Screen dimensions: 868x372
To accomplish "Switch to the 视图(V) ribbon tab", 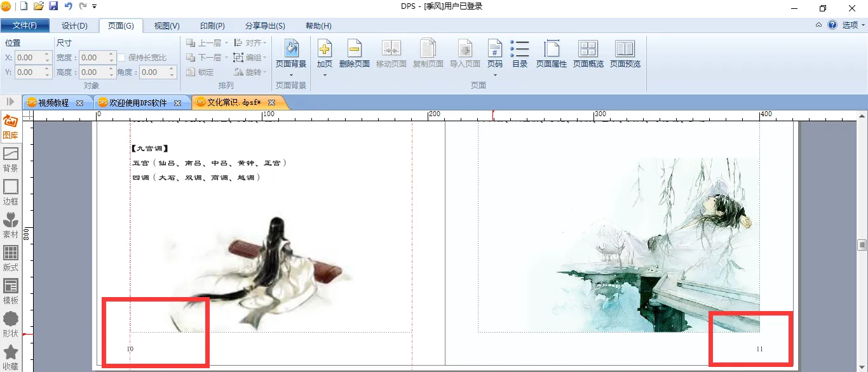I will (166, 26).
